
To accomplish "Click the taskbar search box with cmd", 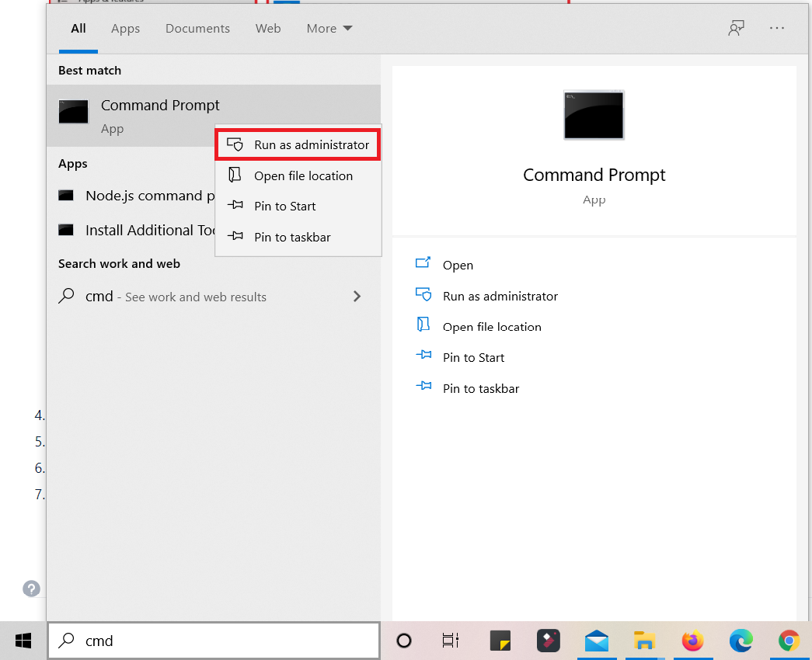I will (214, 641).
